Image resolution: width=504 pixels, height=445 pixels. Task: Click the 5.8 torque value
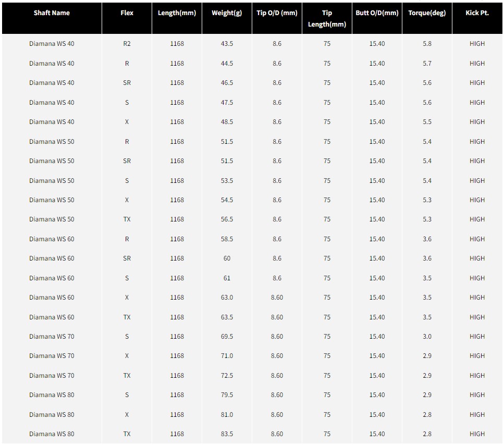click(427, 44)
